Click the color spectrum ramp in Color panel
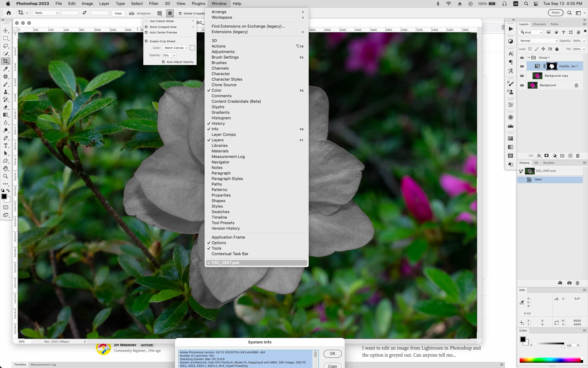This screenshot has height=368, width=588. click(x=550, y=360)
